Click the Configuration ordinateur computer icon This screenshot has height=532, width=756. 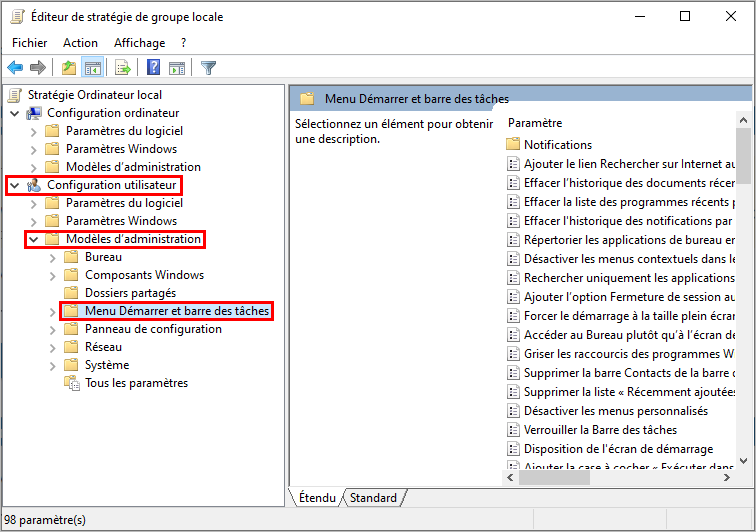(34, 113)
